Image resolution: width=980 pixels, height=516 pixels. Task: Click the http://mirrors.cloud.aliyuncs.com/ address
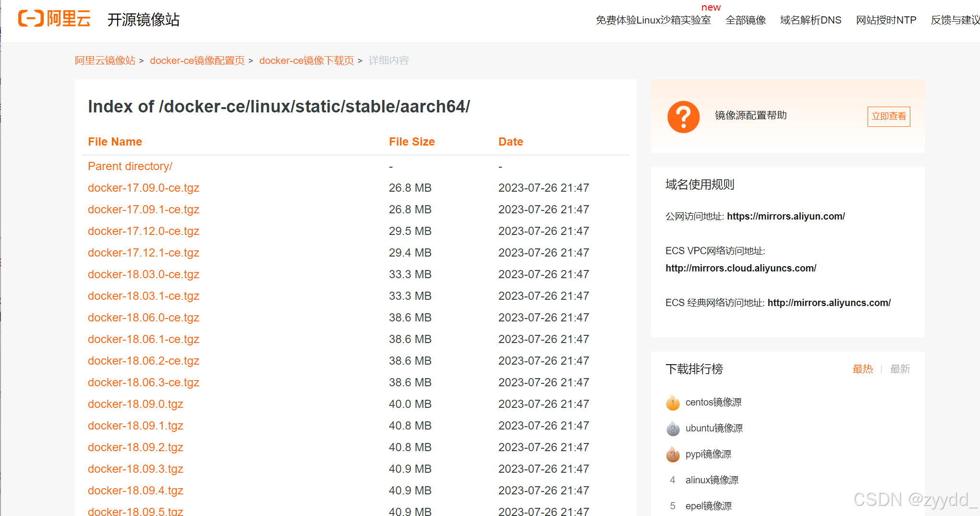pos(740,268)
